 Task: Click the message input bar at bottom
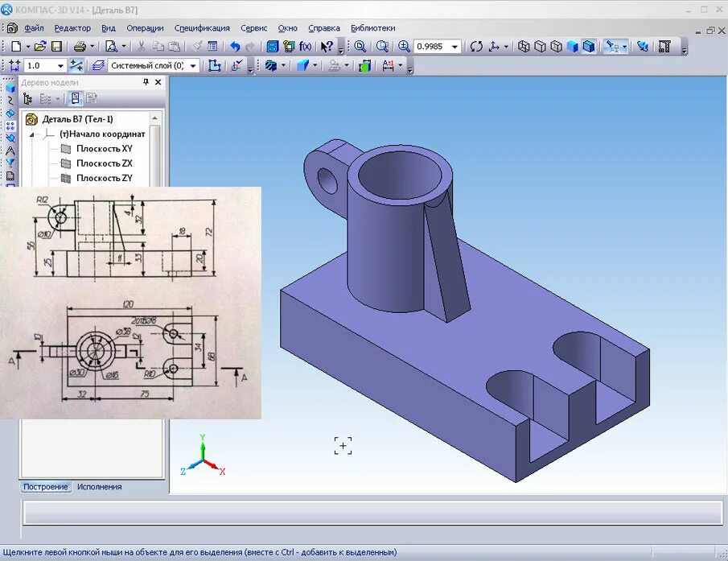click(x=372, y=513)
